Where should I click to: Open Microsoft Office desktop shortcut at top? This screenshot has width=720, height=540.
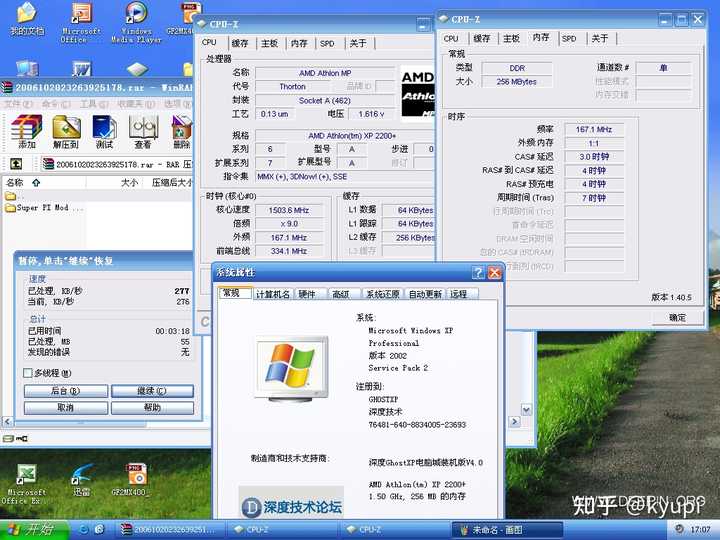click(x=81, y=22)
